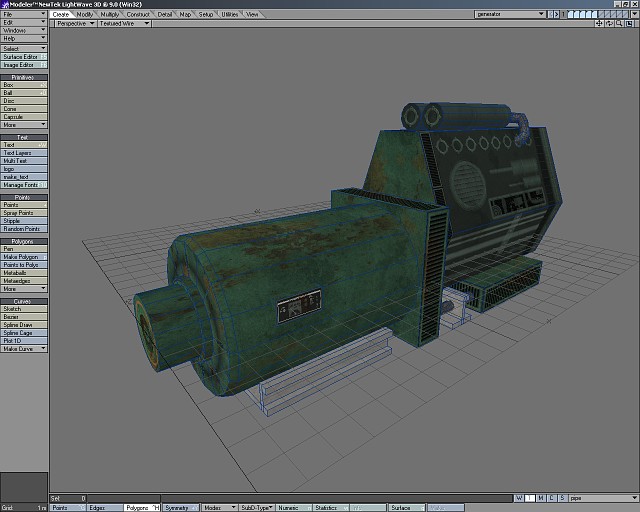Expand More under Polygons
This screenshot has width=640, height=512.
[x=24, y=289]
